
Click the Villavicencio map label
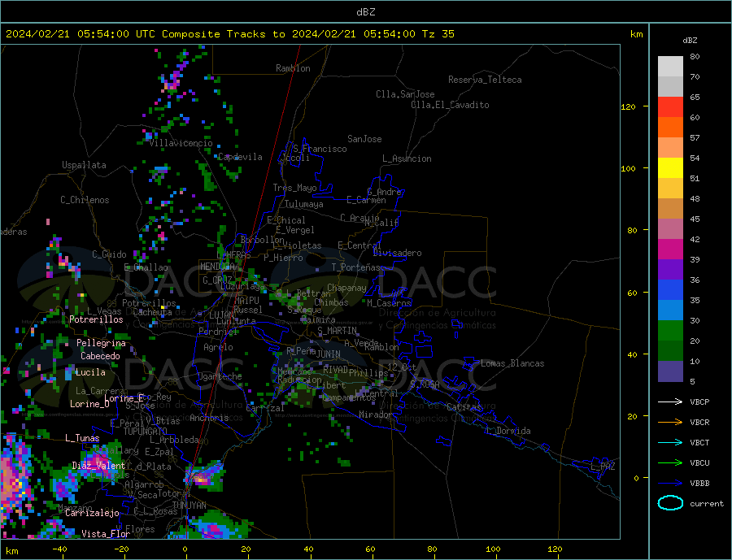coord(181,143)
